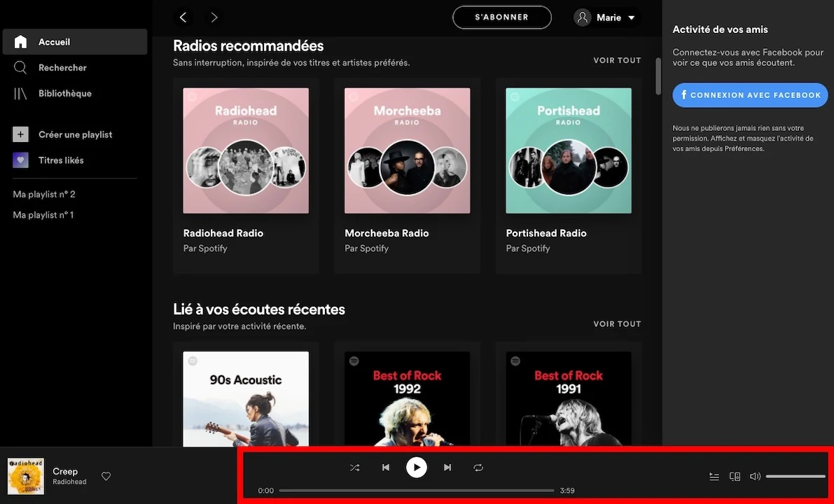Screen dimensions: 834x504
Task: Open the Radiohead Radio cover art
Action: pyautogui.click(x=246, y=150)
